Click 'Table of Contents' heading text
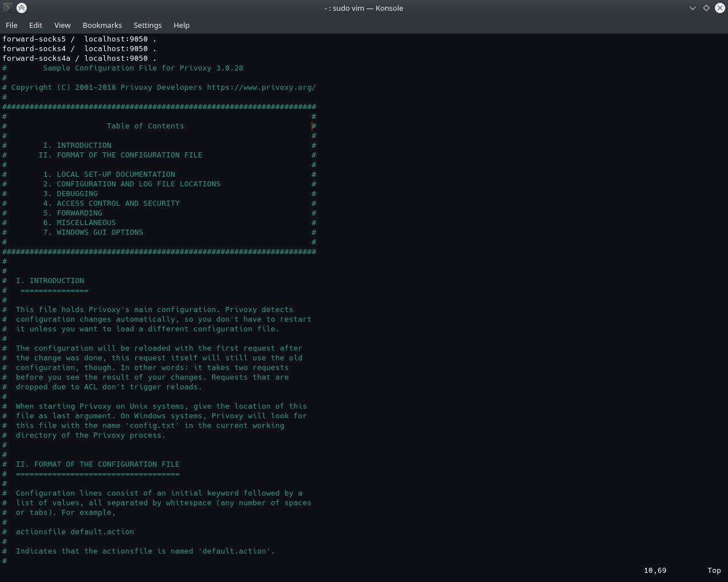The width and height of the screenshot is (728, 582). [146, 126]
